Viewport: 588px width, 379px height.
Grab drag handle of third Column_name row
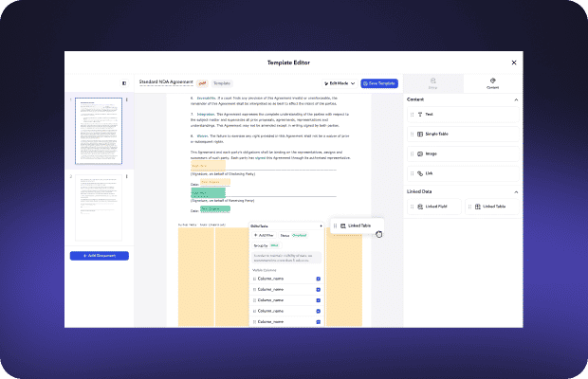pos(254,300)
